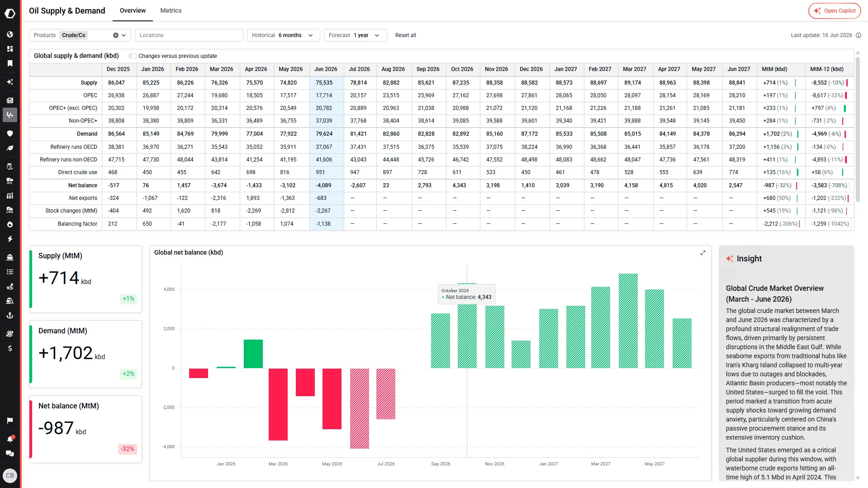Open the news icon in sidebar
Viewport: 868px width, 488px height.
(10, 100)
